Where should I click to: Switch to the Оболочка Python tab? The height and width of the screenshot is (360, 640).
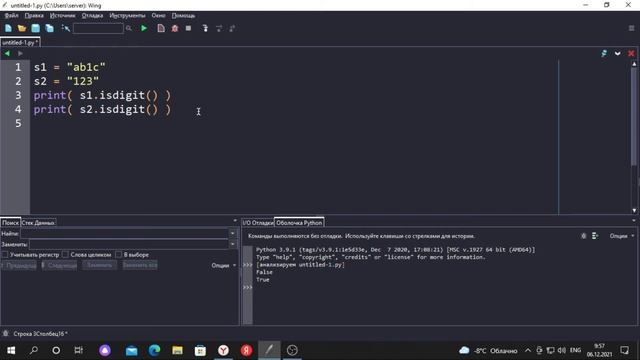click(299, 223)
